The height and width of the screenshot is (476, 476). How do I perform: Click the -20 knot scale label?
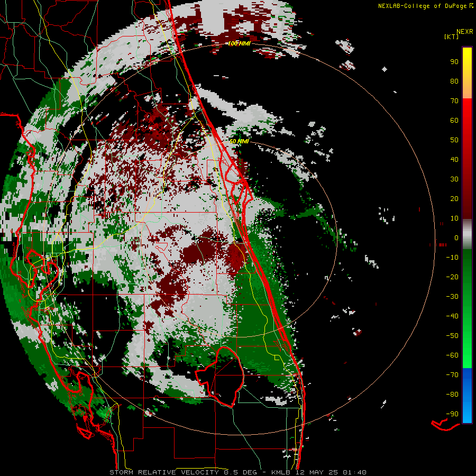point(452,277)
